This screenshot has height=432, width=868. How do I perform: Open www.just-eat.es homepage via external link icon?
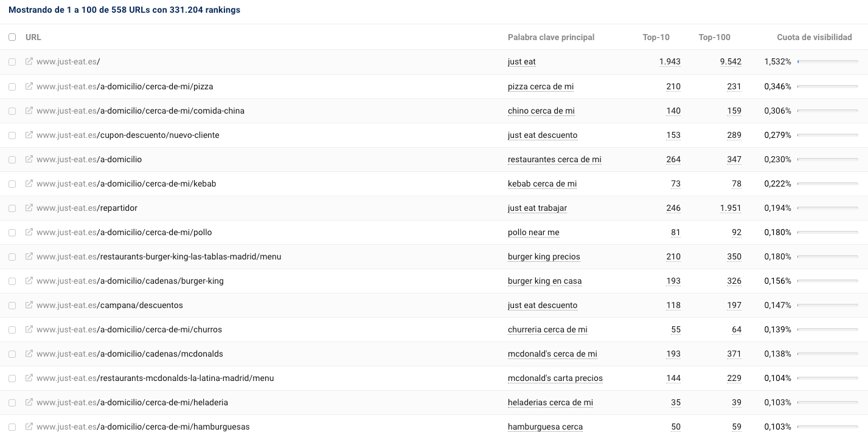pyautogui.click(x=29, y=61)
